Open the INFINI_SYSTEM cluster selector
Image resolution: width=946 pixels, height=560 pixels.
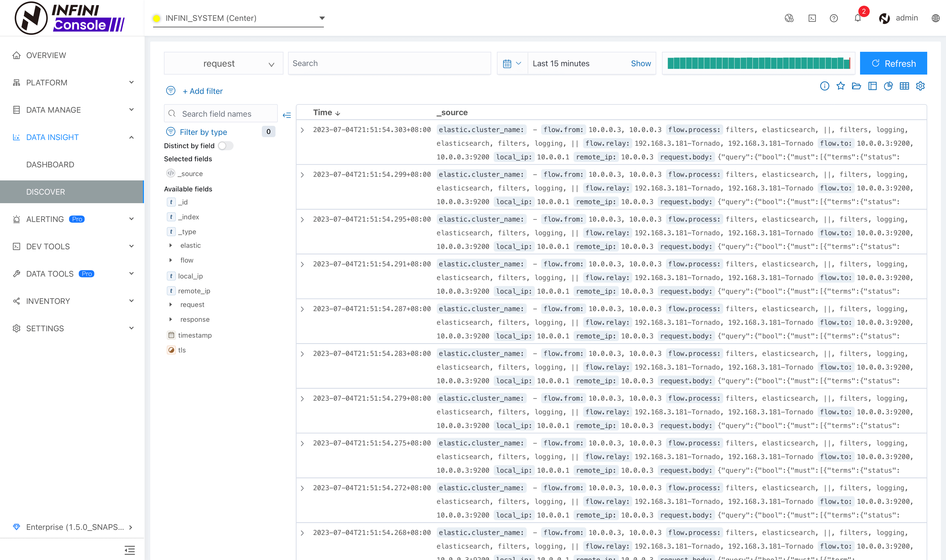point(238,18)
